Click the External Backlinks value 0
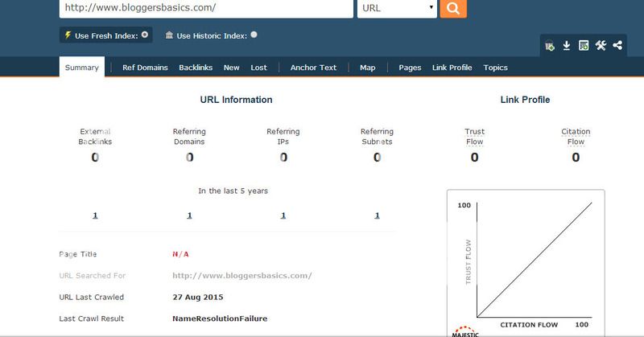Viewport: 644px width, 337px height. pyautogui.click(x=95, y=157)
